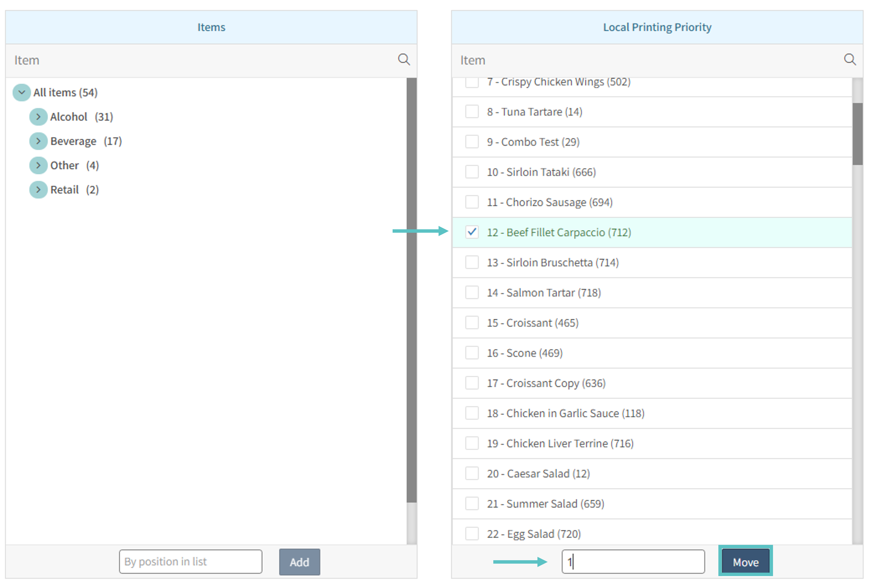The width and height of the screenshot is (872, 588).
Task: Check the box for 22 - Egg Salad (720)
Action: click(x=472, y=534)
